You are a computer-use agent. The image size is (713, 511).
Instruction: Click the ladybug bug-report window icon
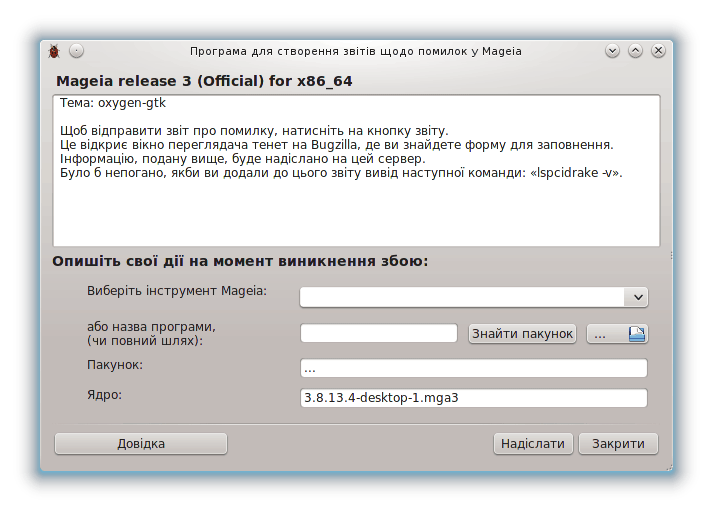54,51
